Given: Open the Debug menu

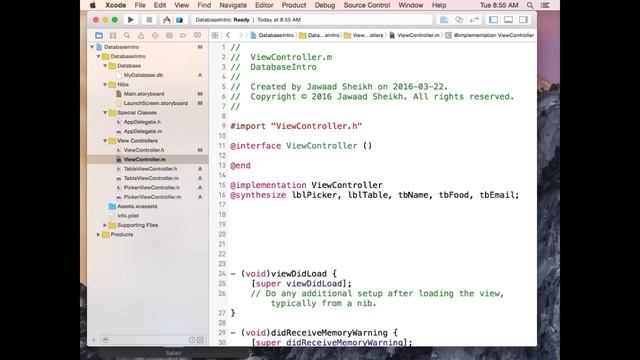Looking at the screenshot, I should coord(325,5).
